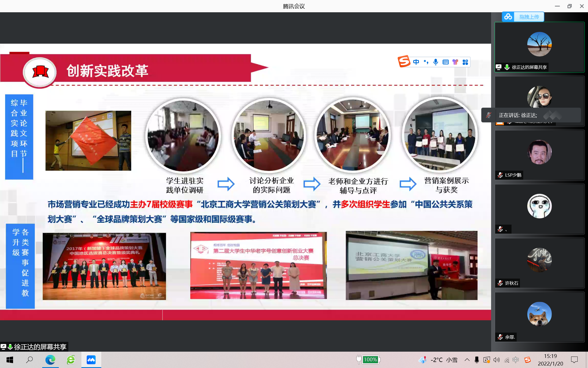588x368 pixels.
Task: Toggle taskbar IME 中 language indicator
Action: [x=516, y=360]
